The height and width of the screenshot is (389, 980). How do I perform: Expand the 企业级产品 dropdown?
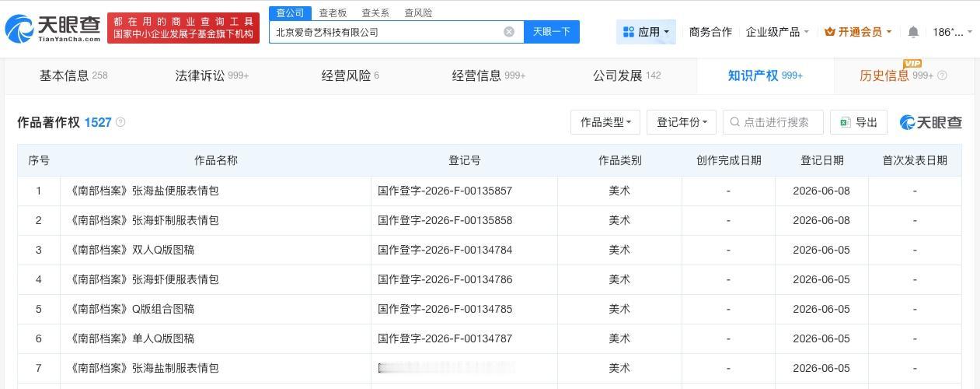(777, 32)
